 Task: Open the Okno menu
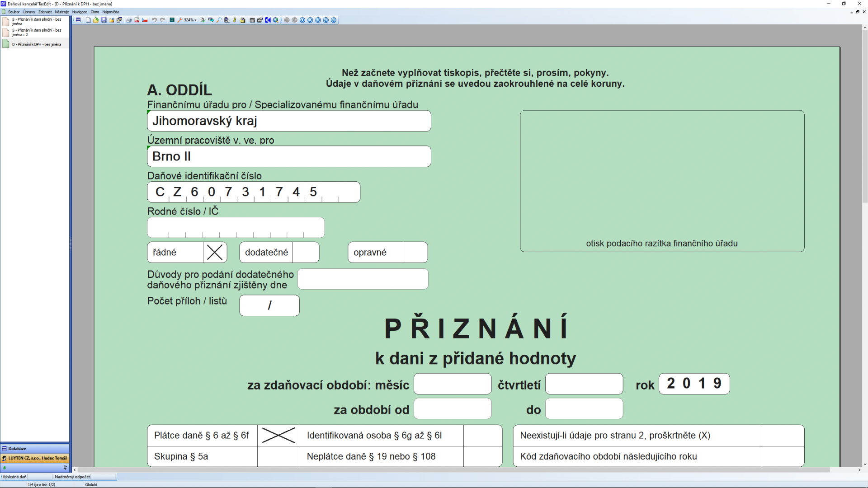coord(95,12)
